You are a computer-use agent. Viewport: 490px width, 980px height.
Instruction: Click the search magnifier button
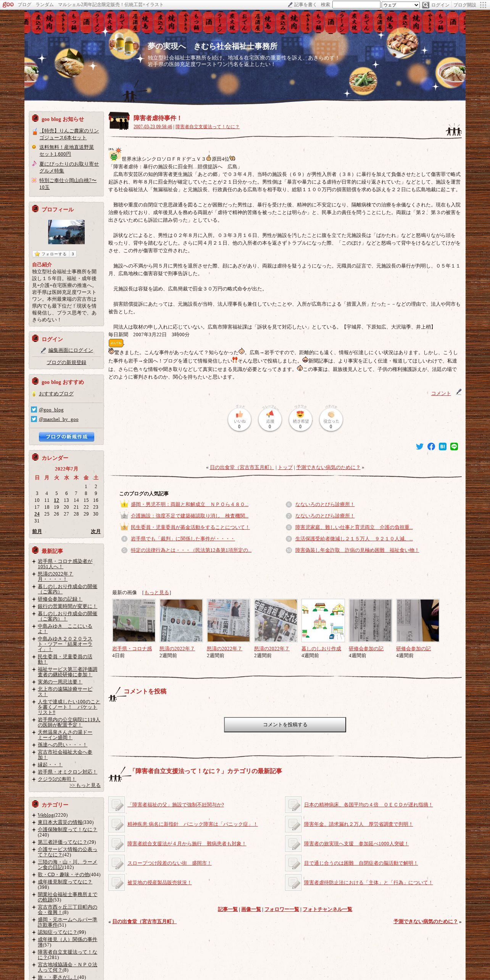[x=426, y=5]
